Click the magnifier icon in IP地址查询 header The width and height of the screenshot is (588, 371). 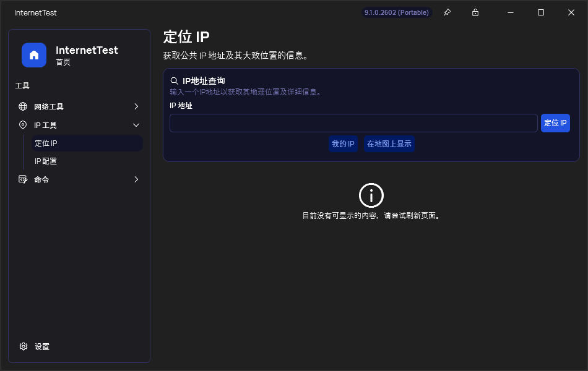point(174,80)
